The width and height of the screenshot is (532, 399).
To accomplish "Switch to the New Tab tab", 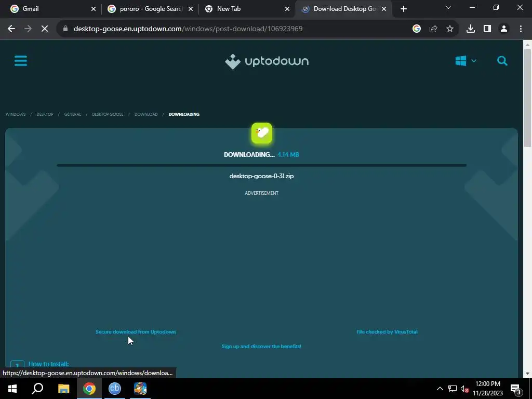I will 246,9.
